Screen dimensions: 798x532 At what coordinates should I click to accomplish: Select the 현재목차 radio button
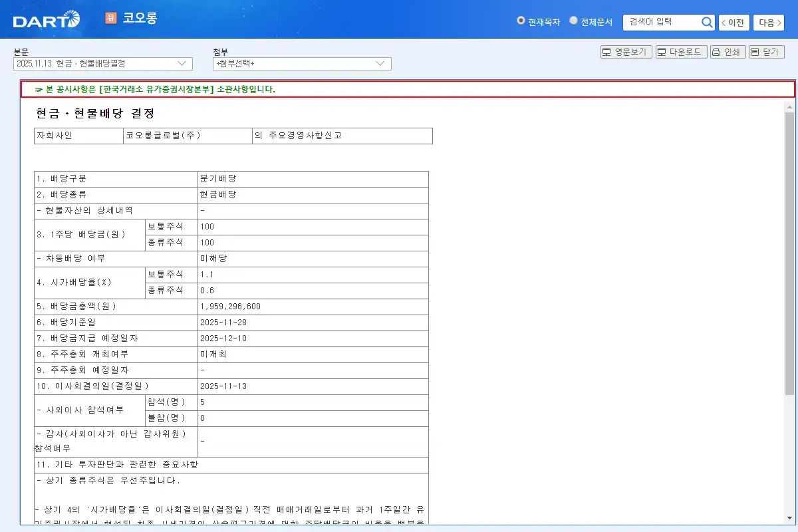click(521, 21)
